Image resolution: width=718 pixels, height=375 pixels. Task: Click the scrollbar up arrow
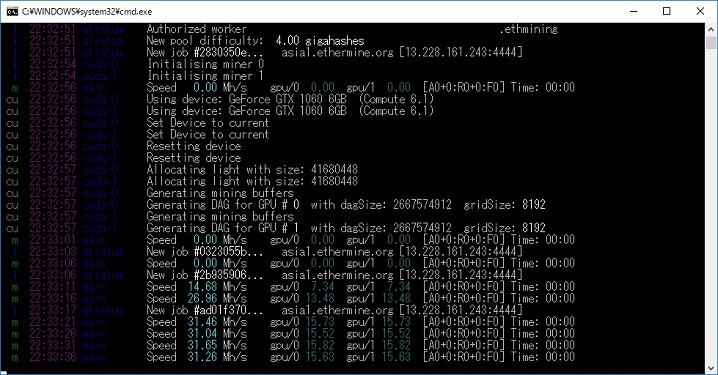tap(711, 29)
